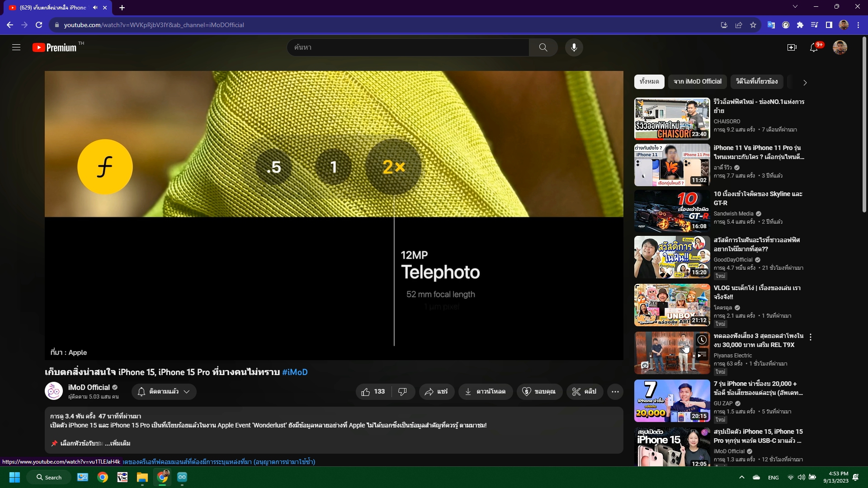
Task: Start voice search with microphone icon
Action: pos(574,47)
